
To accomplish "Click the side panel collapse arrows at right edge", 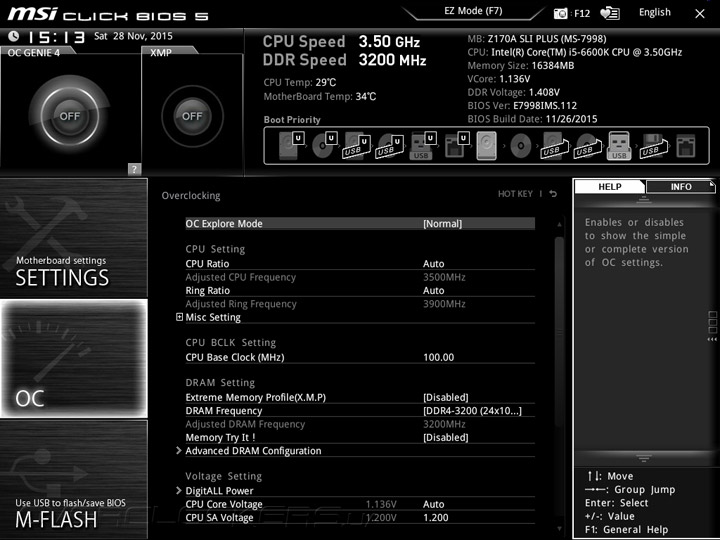I will click(712, 340).
